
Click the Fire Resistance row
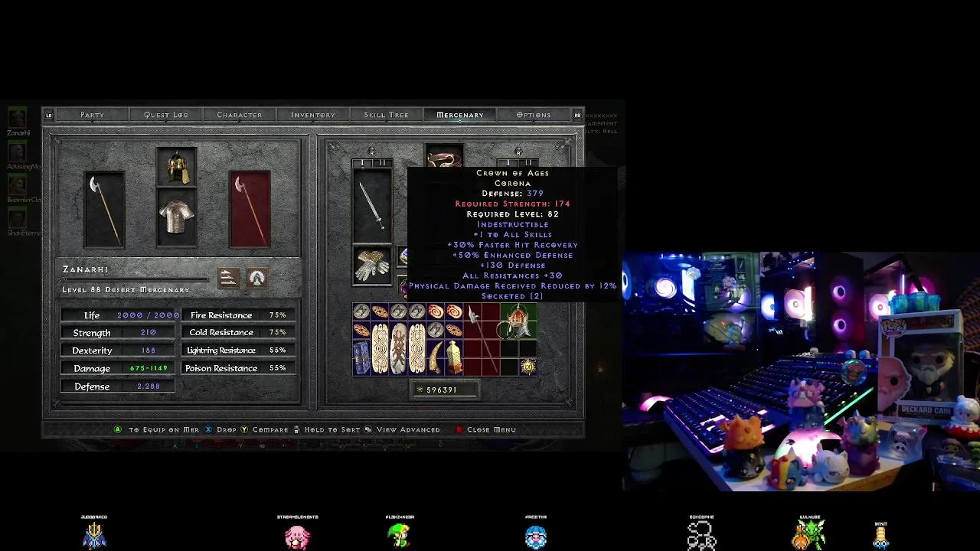tap(238, 315)
